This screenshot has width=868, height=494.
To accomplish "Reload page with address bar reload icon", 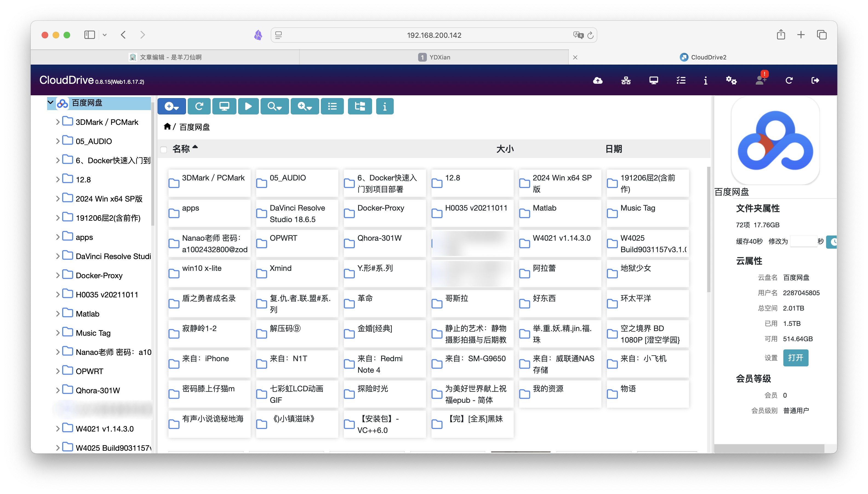I will point(590,35).
